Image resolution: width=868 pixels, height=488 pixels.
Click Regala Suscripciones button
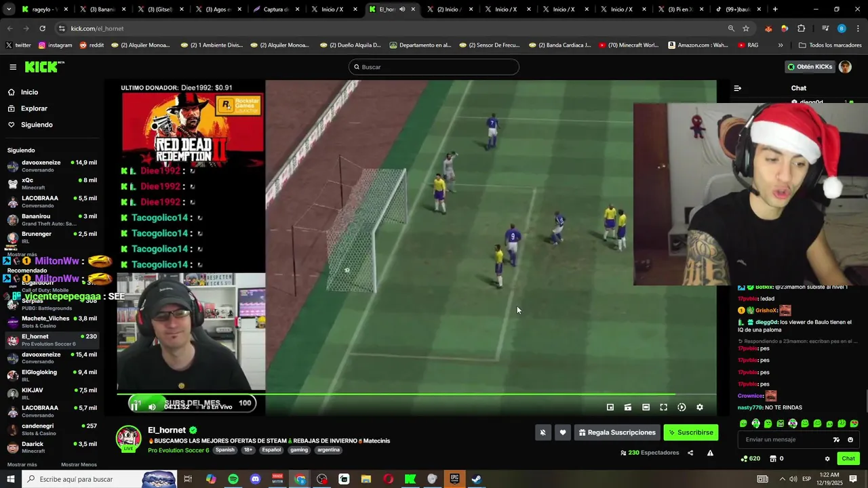pyautogui.click(x=617, y=432)
